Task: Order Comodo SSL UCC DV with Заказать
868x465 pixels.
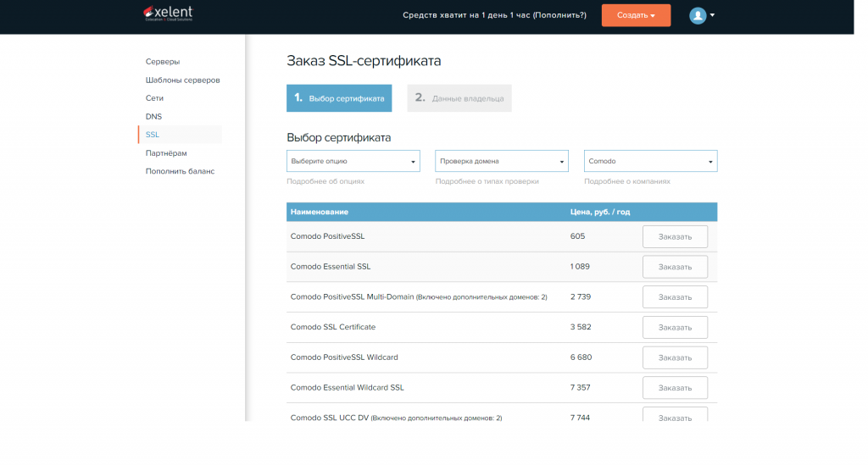Action: [675, 415]
